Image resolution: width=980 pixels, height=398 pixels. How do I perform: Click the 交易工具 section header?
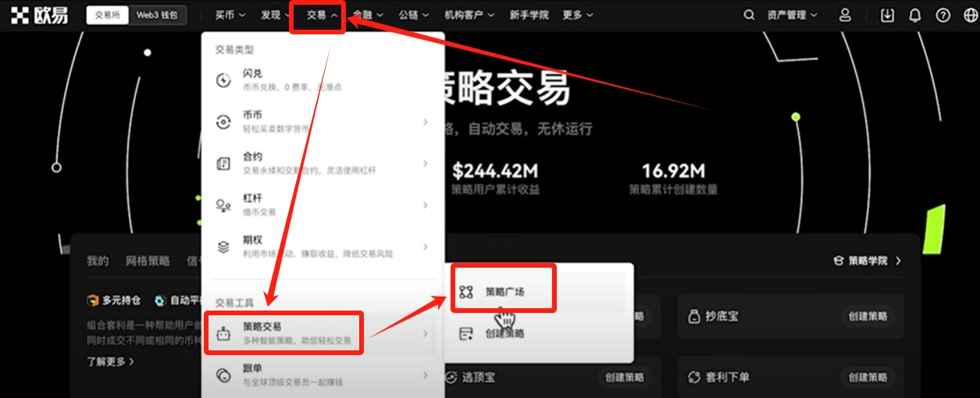pos(235,303)
